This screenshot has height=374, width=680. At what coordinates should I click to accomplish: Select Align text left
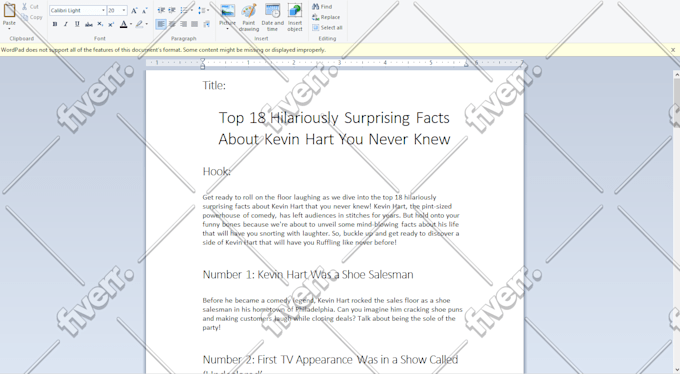coord(161,24)
